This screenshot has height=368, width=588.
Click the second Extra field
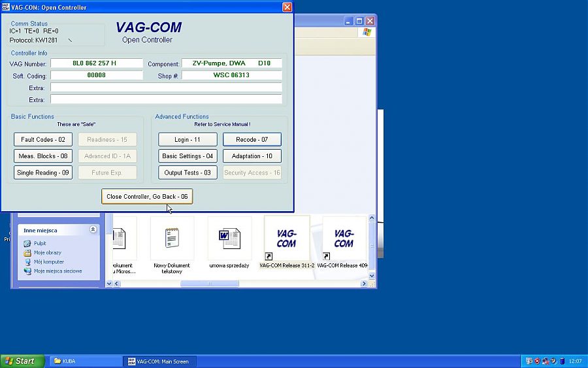coord(166,99)
